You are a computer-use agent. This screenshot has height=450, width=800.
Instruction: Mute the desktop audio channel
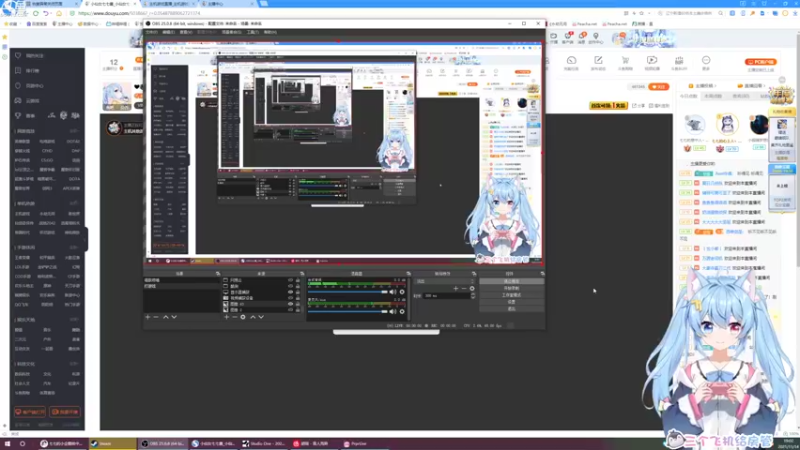point(392,292)
